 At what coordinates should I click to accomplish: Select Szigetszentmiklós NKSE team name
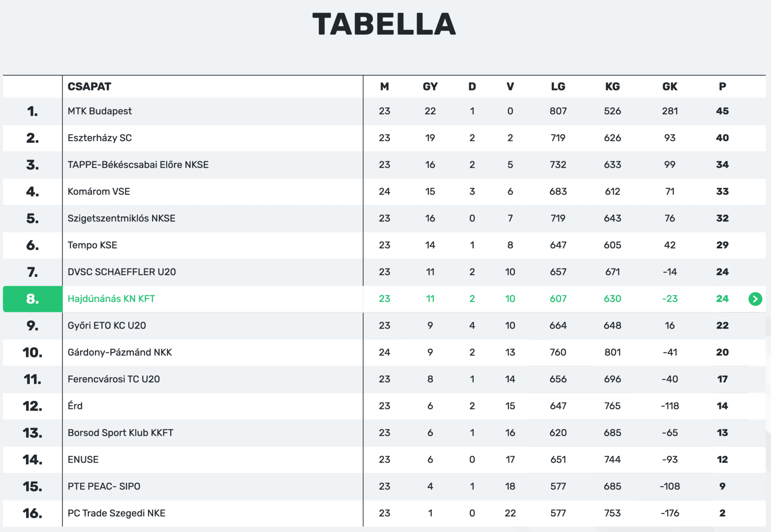pyautogui.click(x=121, y=218)
